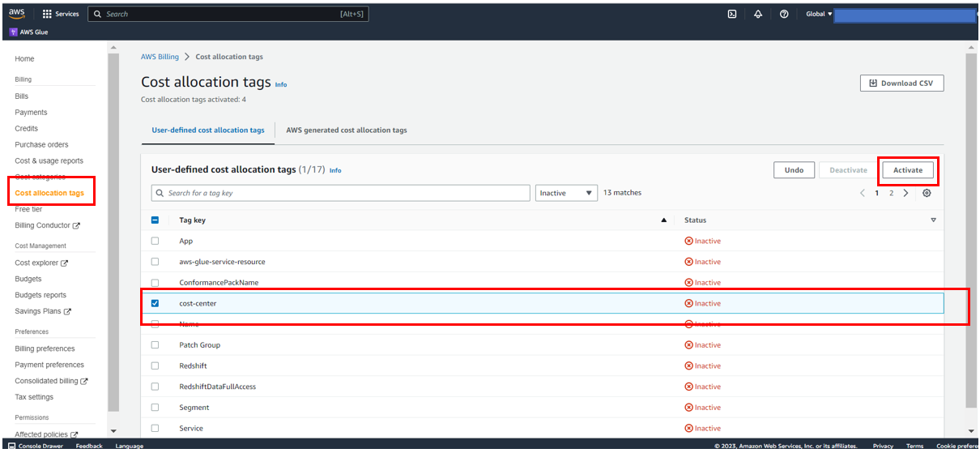Tick Patch Group checkbox

tap(156, 345)
